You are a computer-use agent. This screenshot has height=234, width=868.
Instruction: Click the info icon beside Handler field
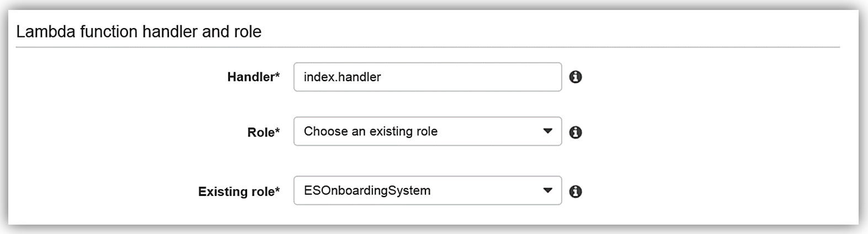click(x=576, y=77)
